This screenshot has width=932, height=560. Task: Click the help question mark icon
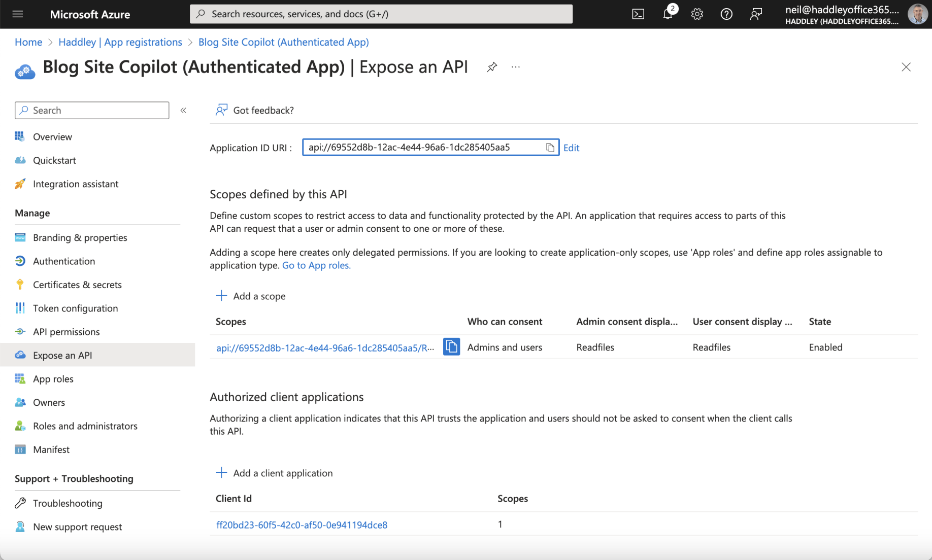[x=726, y=14]
